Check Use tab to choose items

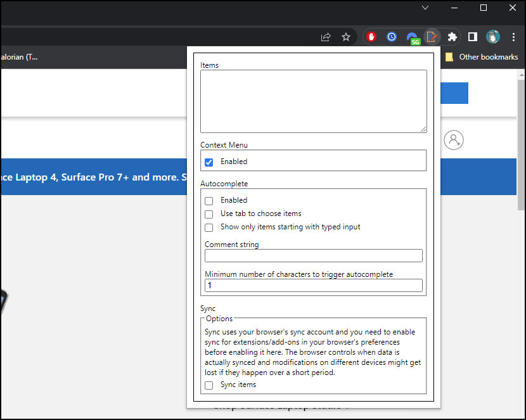point(208,214)
